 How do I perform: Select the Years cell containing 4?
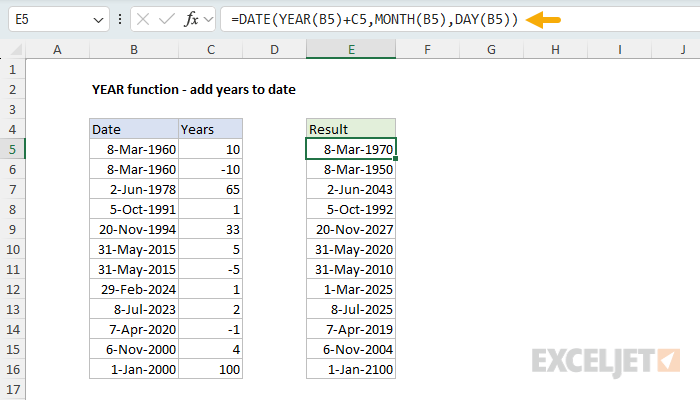pyautogui.click(x=211, y=349)
